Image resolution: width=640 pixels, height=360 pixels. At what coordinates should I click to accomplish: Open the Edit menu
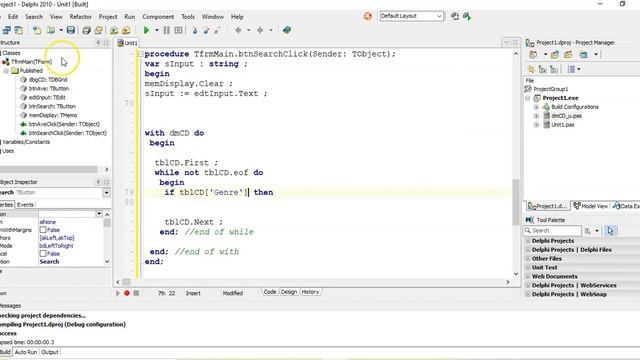pos(13,17)
